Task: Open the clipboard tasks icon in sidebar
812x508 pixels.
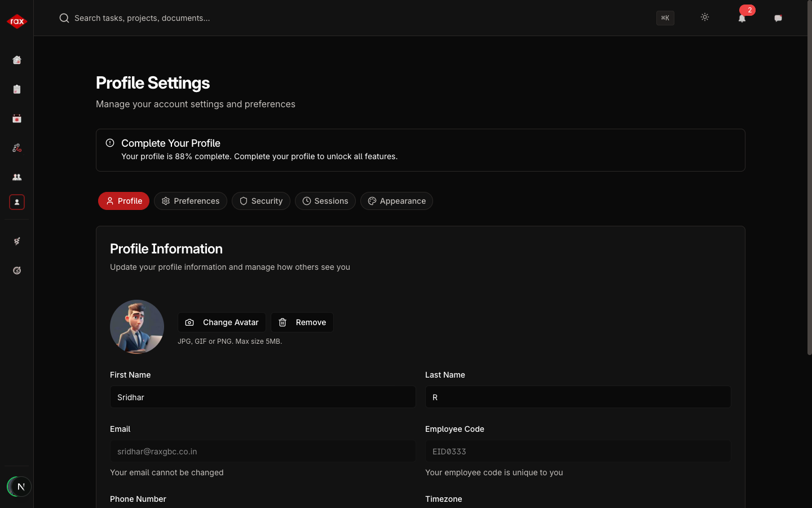Action: (17, 89)
